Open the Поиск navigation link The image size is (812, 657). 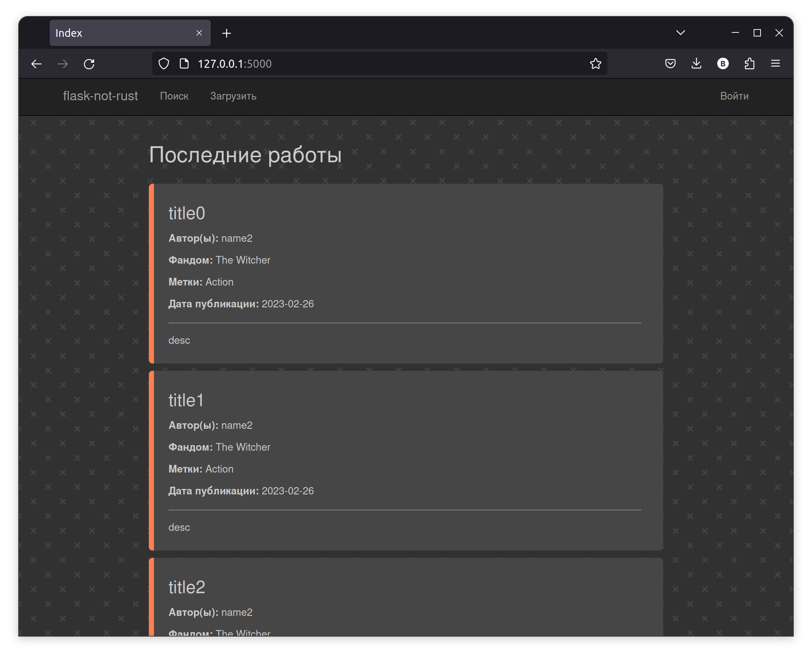pyautogui.click(x=174, y=96)
